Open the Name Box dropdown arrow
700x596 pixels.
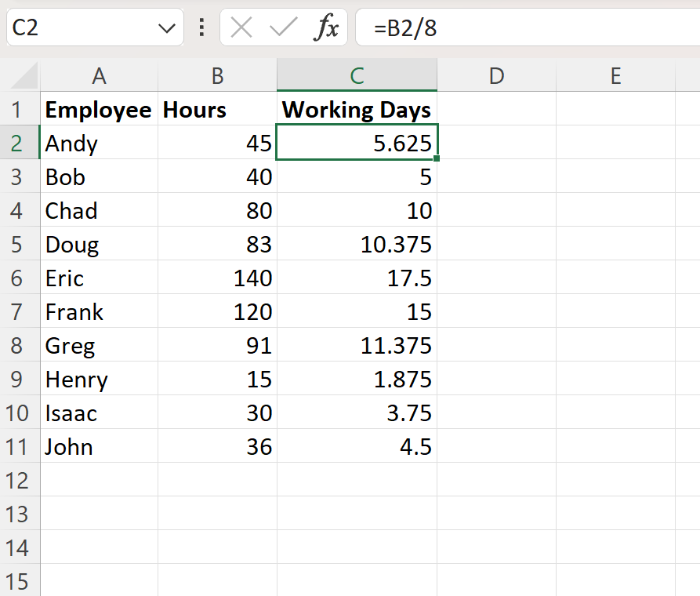(x=166, y=27)
